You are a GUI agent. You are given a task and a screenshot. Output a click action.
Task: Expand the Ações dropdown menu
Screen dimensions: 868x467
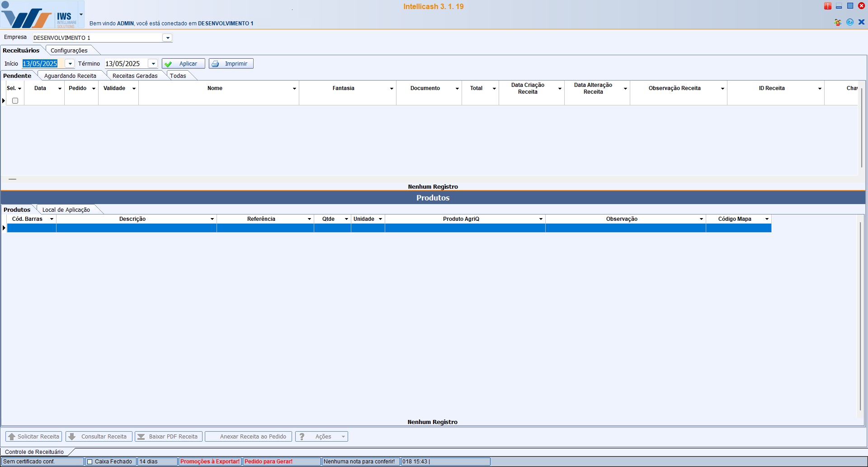(343, 437)
